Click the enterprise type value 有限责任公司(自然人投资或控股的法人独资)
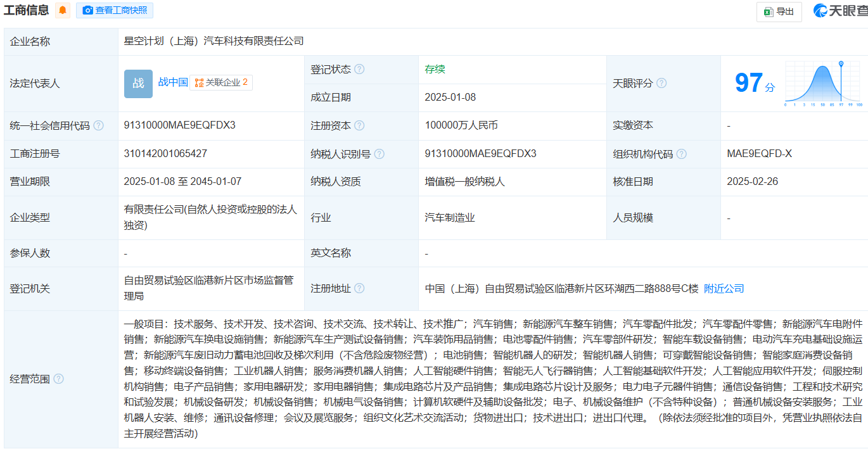 tap(211, 217)
